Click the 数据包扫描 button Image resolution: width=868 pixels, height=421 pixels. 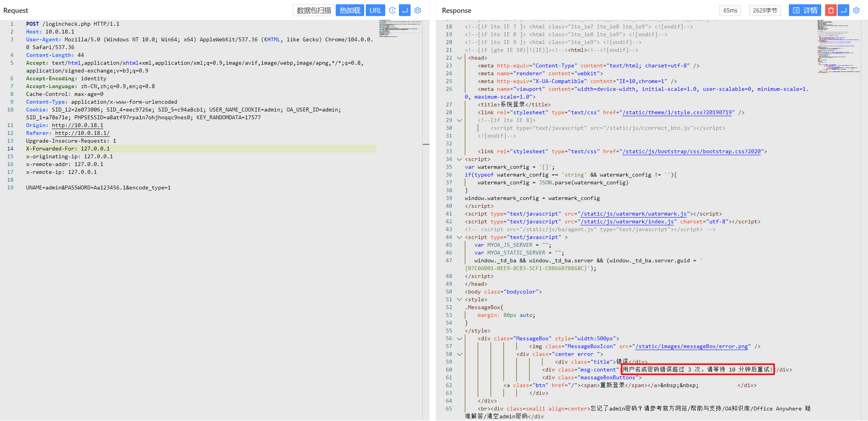[314, 11]
